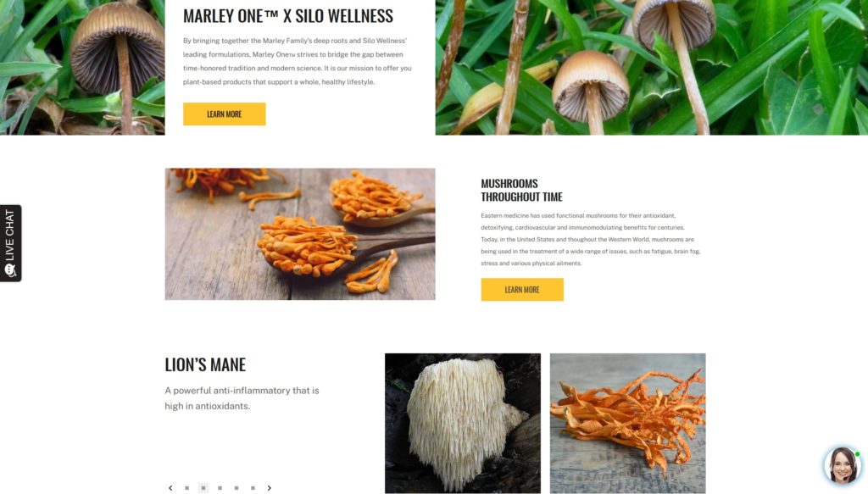Click the cordyceps in wooden spoons image

(x=300, y=234)
